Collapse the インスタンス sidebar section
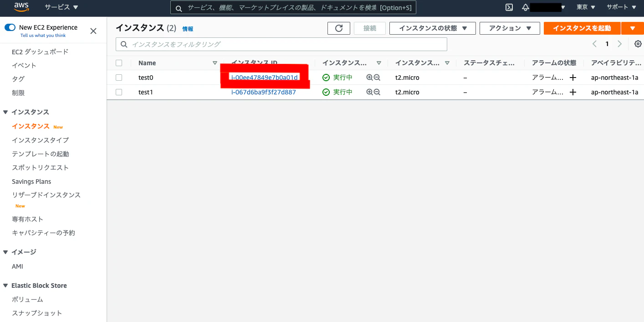The width and height of the screenshot is (644, 322). 5,112
